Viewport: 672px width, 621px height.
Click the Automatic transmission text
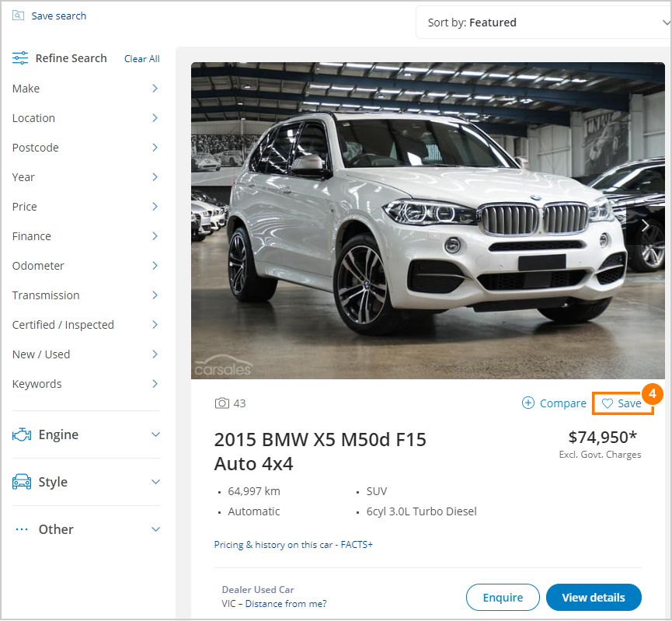[x=254, y=511]
